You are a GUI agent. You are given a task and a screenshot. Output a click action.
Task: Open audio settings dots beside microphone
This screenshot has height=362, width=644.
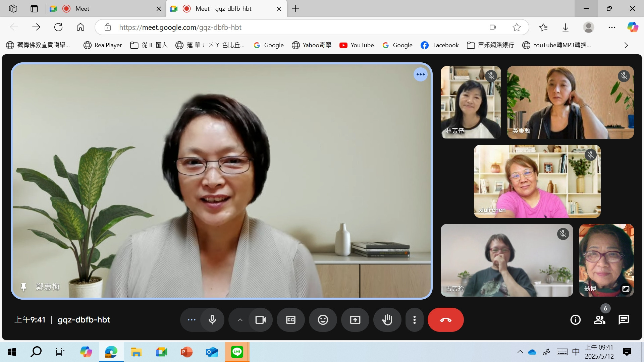point(192,320)
